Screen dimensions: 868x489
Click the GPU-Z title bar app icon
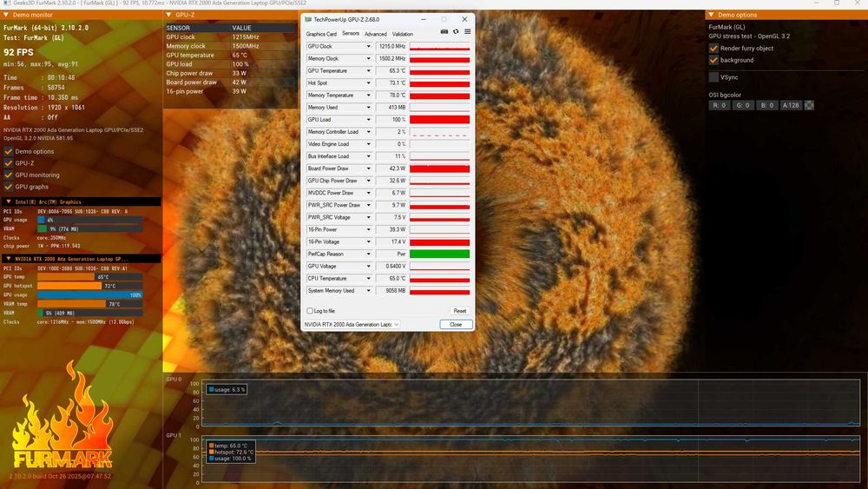click(x=308, y=19)
